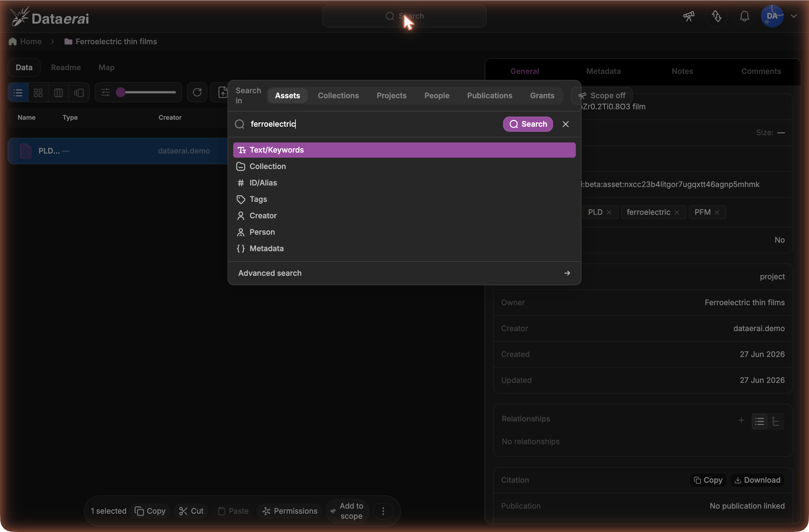The height and width of the screenshot is (532, 809).
Task: Select the Readme tab
Action: point(66,67)
